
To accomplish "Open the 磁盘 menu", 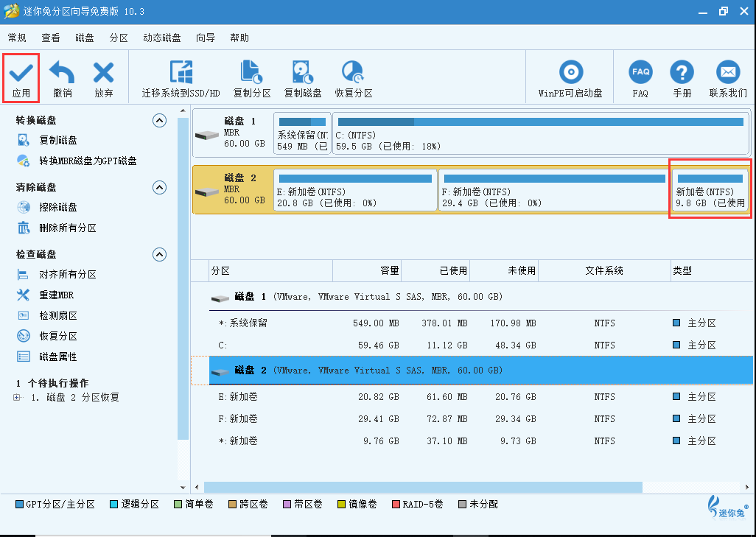I will coord(85,38).
